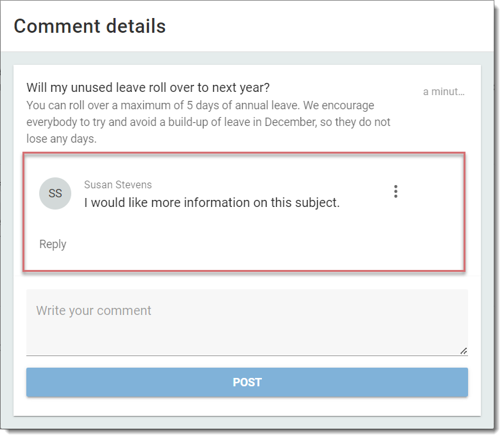This screenshot has height=439, width=504.
Task: Click 'lose any days.' line of answer
Action: pos(62,139)
